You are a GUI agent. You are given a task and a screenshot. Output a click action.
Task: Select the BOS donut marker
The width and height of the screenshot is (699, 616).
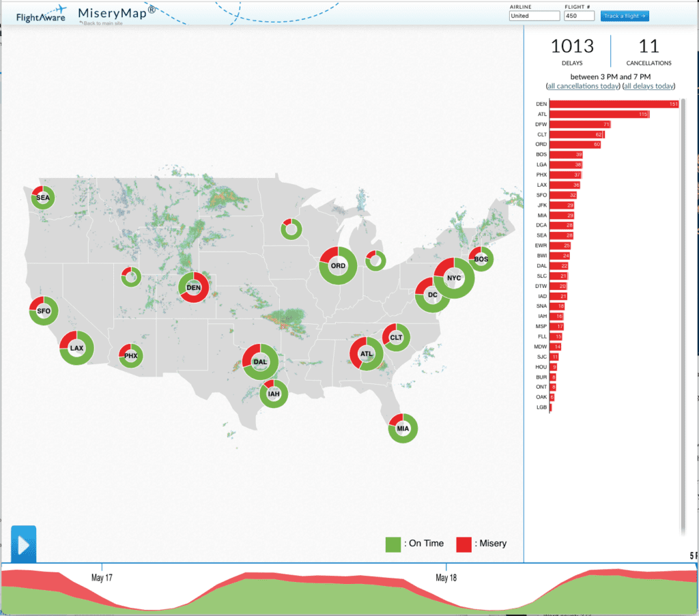click(x=481, y=259)
